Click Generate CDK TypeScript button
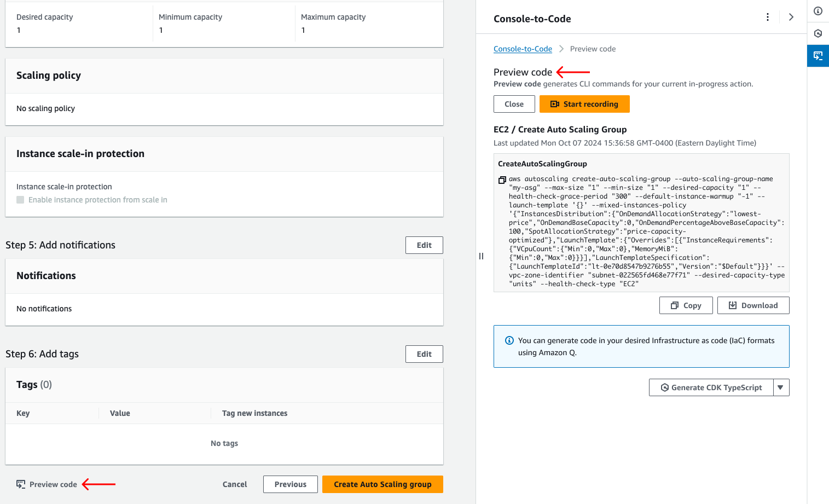Viewport: 829px width, 504px height. (711, 387)
